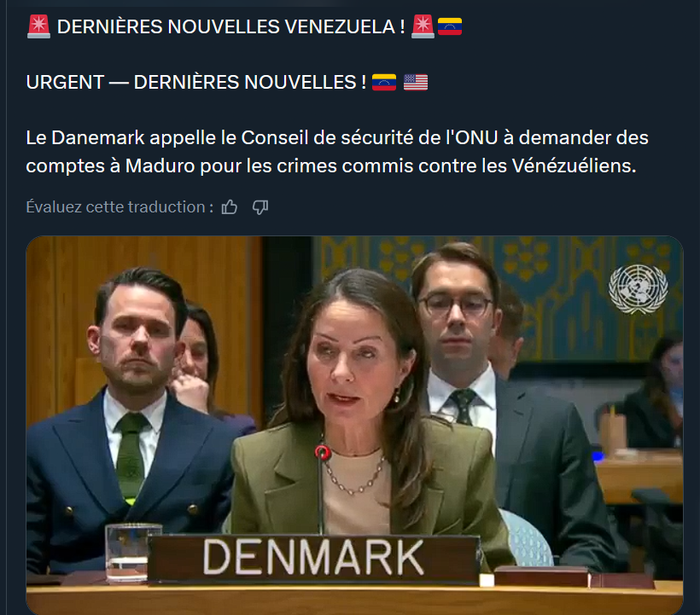This screenshot has width=700, height=615.
Task: Click the Venezuelan flag beside URGENT line
Action: [x=384, y=82]
